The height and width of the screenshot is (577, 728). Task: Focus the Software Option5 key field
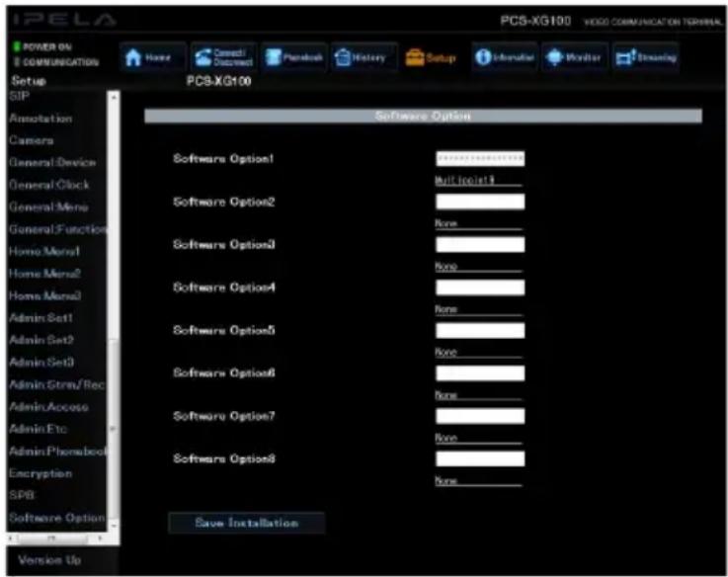click(x=480, y=330)
